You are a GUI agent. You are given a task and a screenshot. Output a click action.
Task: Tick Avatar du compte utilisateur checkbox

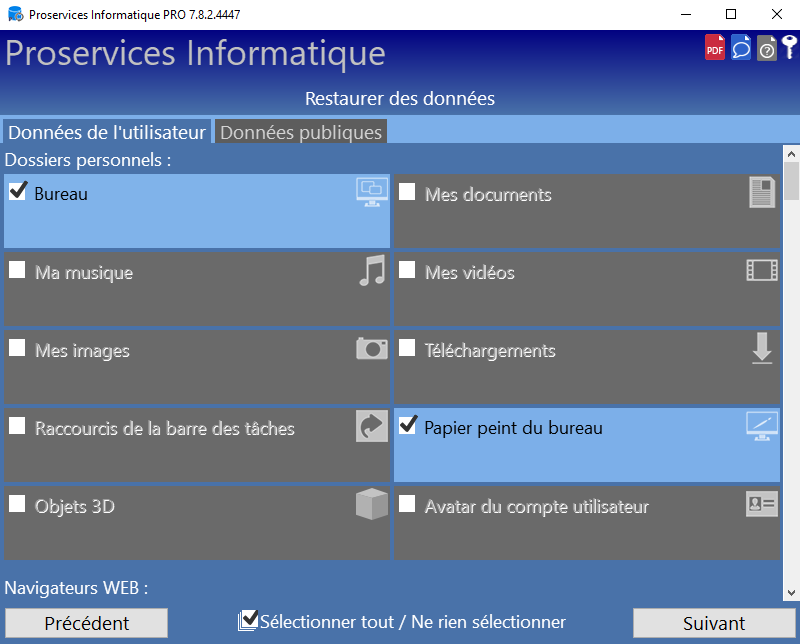click(407, 504)
